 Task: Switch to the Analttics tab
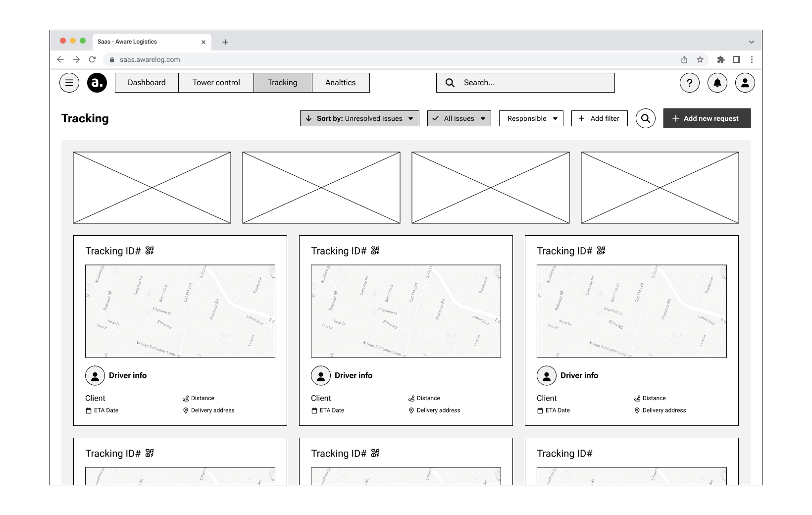pos(341,83)
